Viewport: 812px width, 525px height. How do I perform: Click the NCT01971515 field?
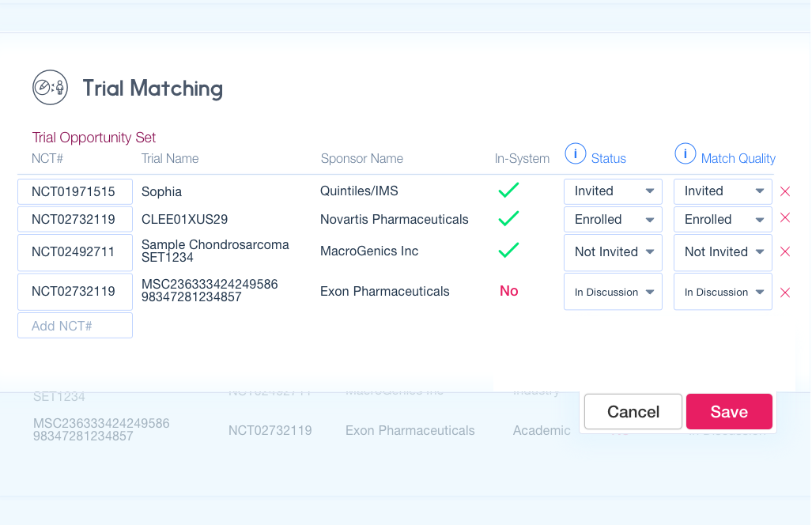[x=75, y=191]
